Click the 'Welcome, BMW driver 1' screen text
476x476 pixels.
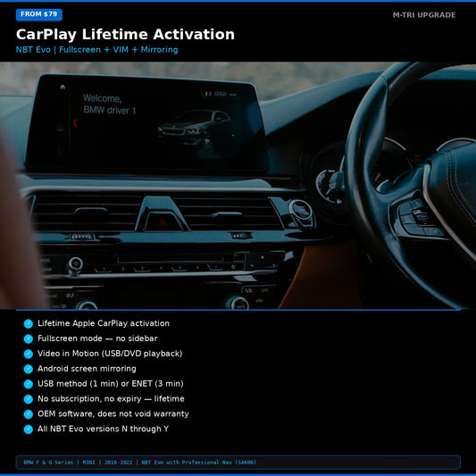coord(109,104)
